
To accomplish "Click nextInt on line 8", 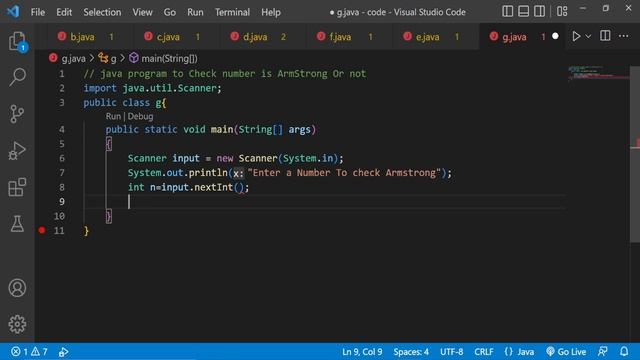I will tap(213, 187).
